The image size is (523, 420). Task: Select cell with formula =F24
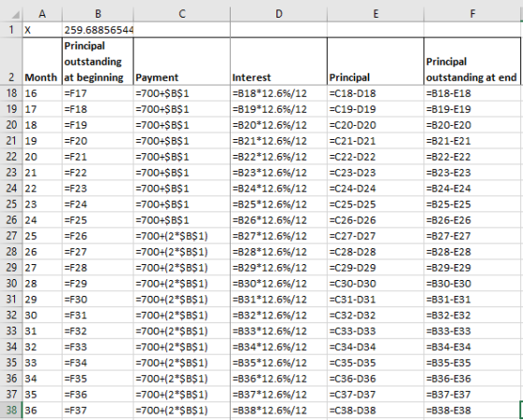pyautogui.click(x=98, y=204)
